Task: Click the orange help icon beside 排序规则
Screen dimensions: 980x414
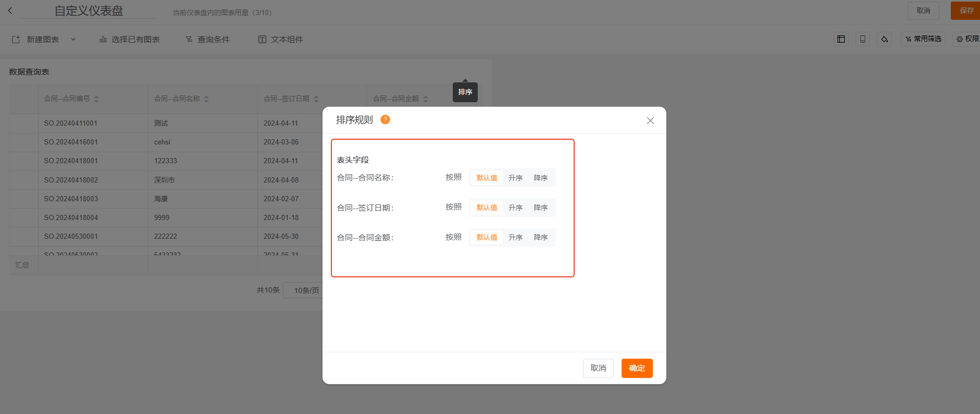Action: [x=385, y=119]
